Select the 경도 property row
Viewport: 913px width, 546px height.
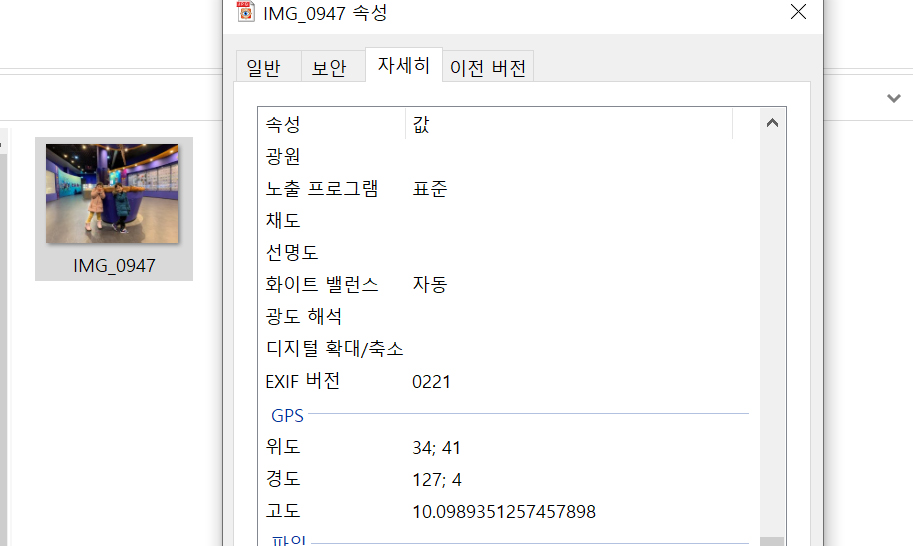[x=507, y=479]
